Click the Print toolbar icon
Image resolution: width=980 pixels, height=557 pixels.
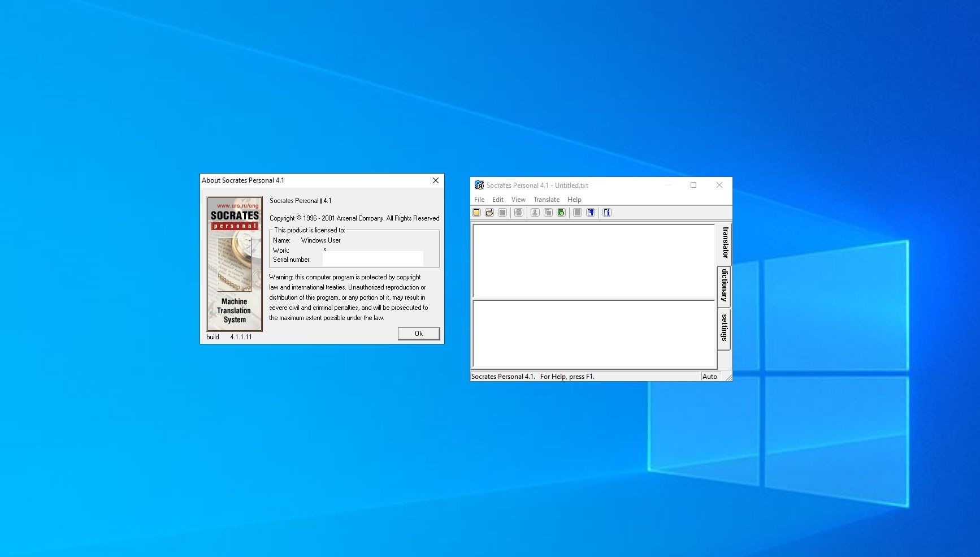coord(519,213)
